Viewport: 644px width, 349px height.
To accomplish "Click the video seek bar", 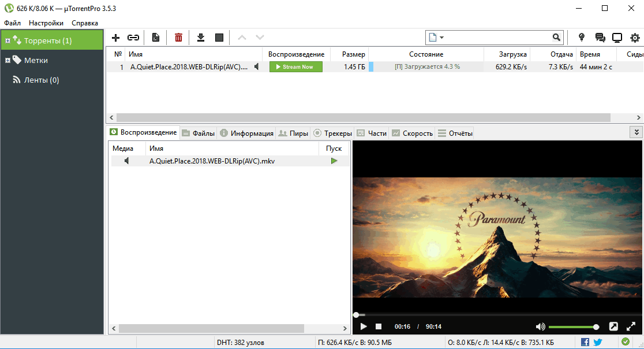I will tap(497, 315).
